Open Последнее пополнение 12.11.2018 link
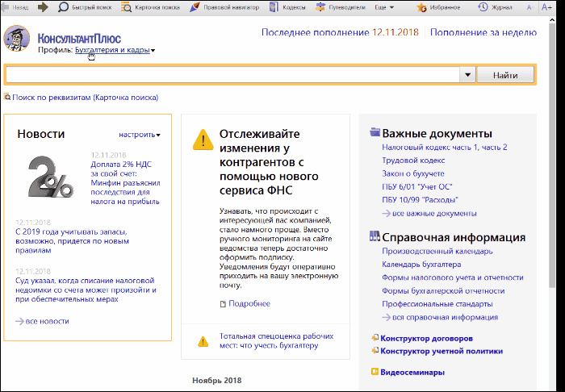This screenshot has width=565, height=392. 340,32
